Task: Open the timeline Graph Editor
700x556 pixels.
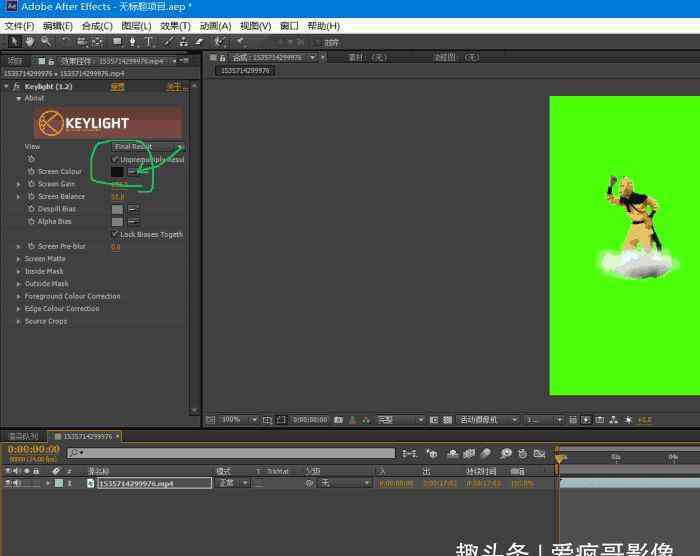Action: point(539,454)
